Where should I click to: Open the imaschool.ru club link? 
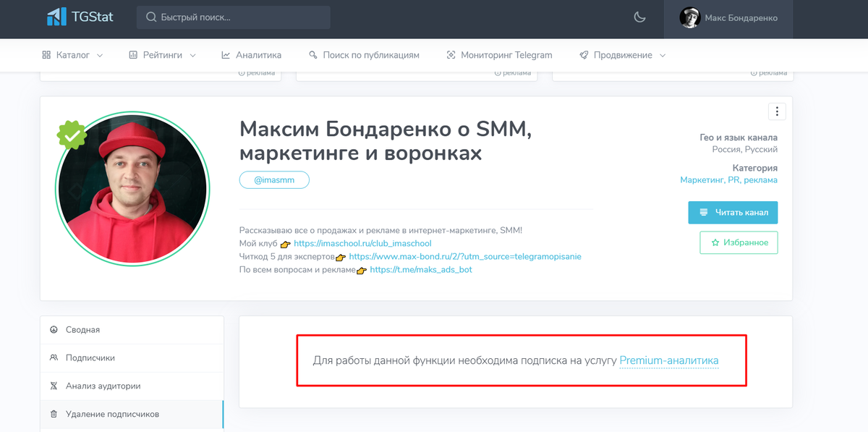point(362,244)
